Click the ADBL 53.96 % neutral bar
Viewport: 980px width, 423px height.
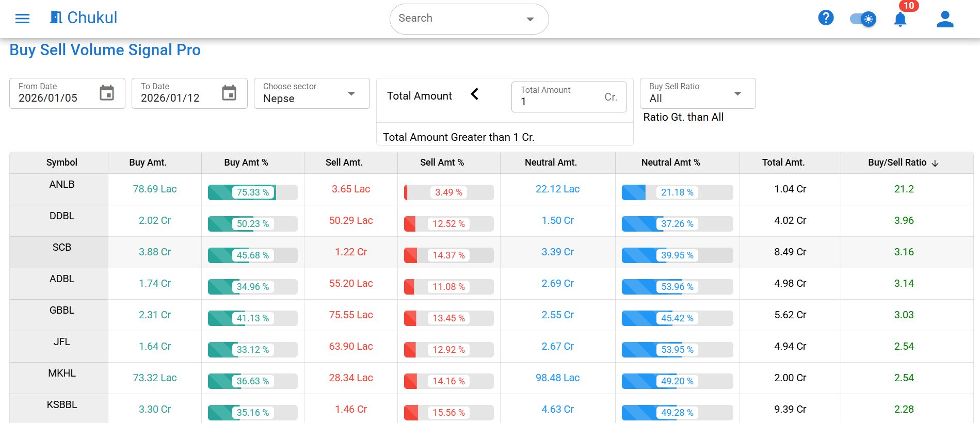coord(677,287)
